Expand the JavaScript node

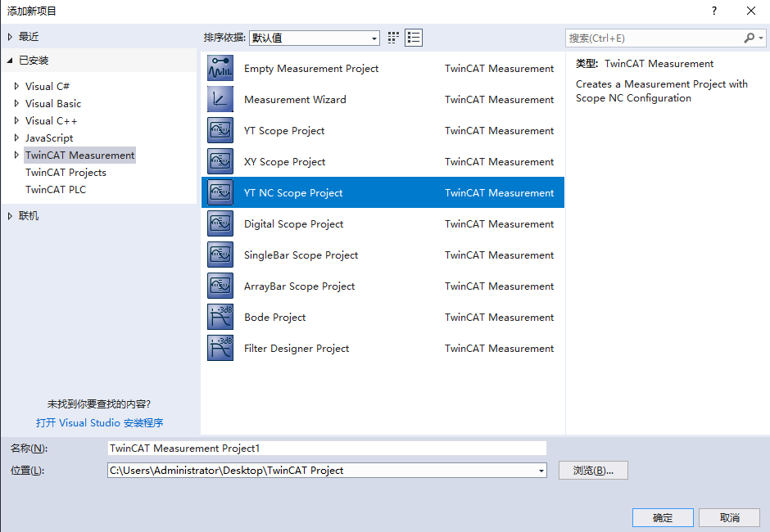point(16,138)
